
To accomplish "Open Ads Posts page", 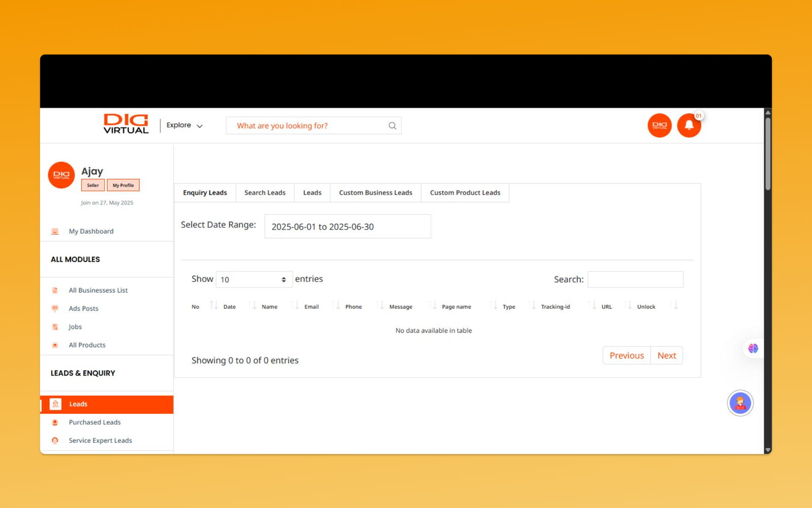I will tap(84, 309).
